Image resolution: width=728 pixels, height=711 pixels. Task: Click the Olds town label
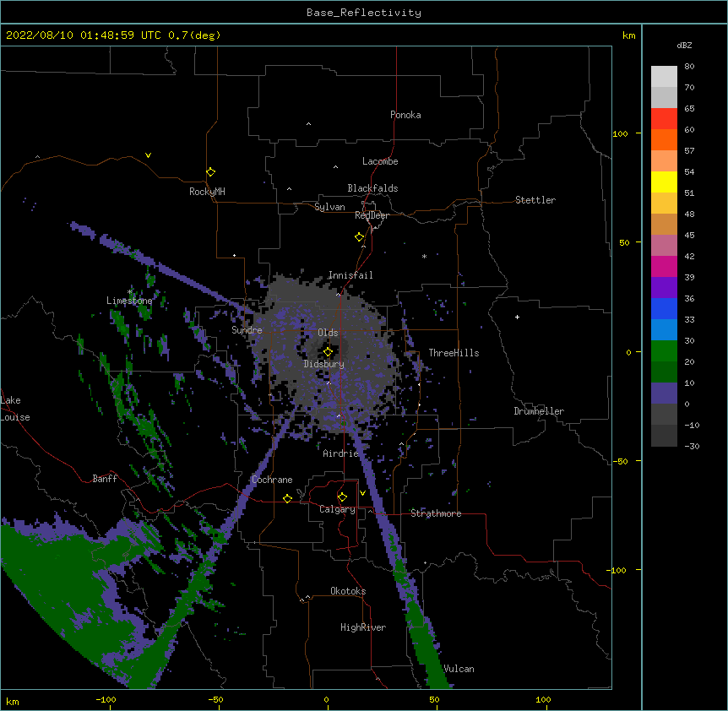click(x=328, y=333)
